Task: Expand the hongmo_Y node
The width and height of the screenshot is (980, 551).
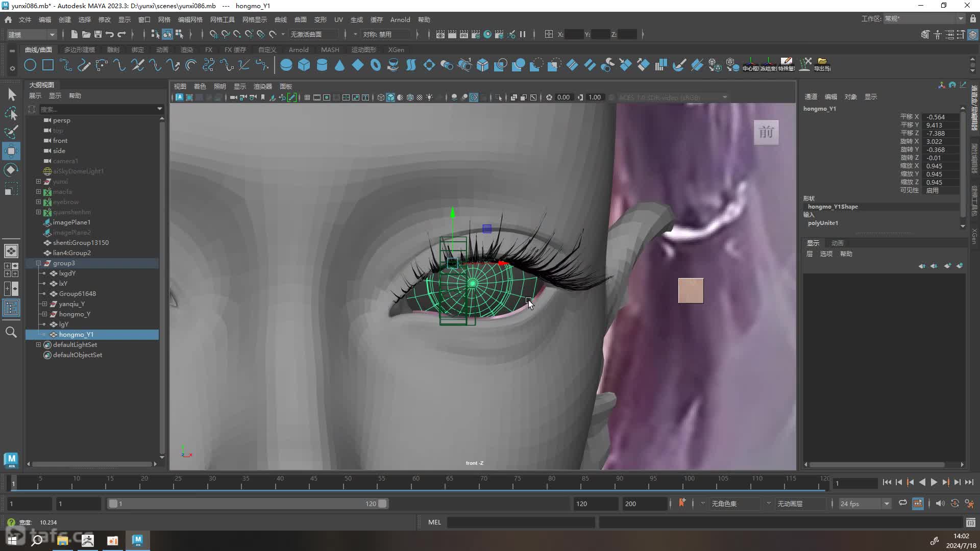Action: (x=44, y=314)
